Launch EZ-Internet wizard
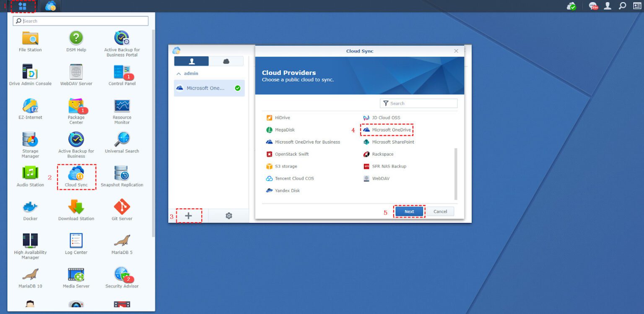Screen dimensions: 644x314 (30, 109)
